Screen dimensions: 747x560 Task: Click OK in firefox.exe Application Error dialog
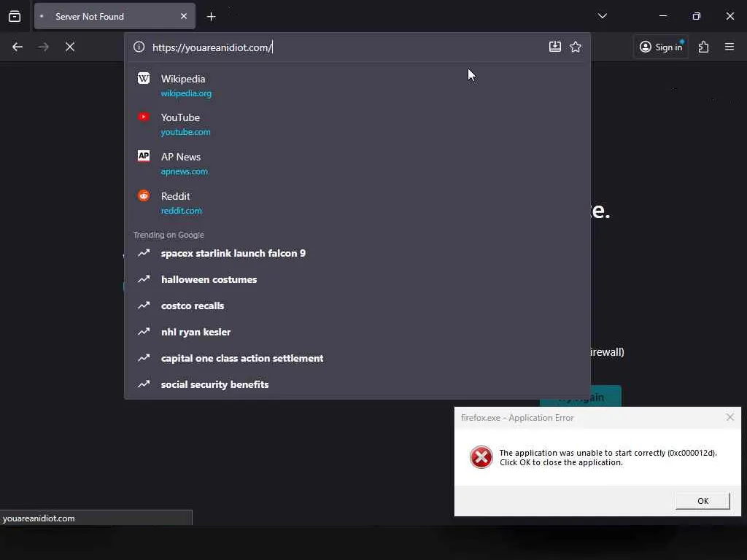pyautogui.click(x=703, y=501)
